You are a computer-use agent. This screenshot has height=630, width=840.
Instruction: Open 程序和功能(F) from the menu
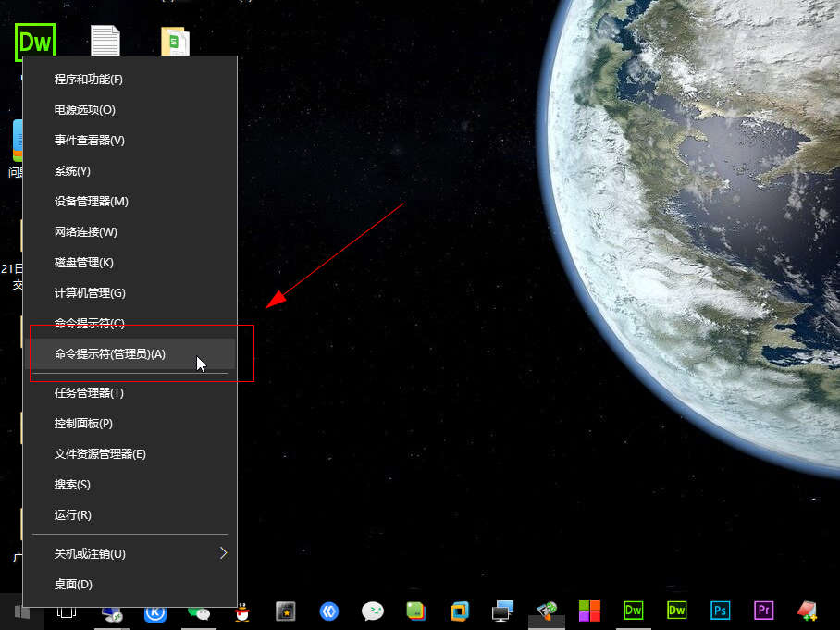tap(130, 80)
